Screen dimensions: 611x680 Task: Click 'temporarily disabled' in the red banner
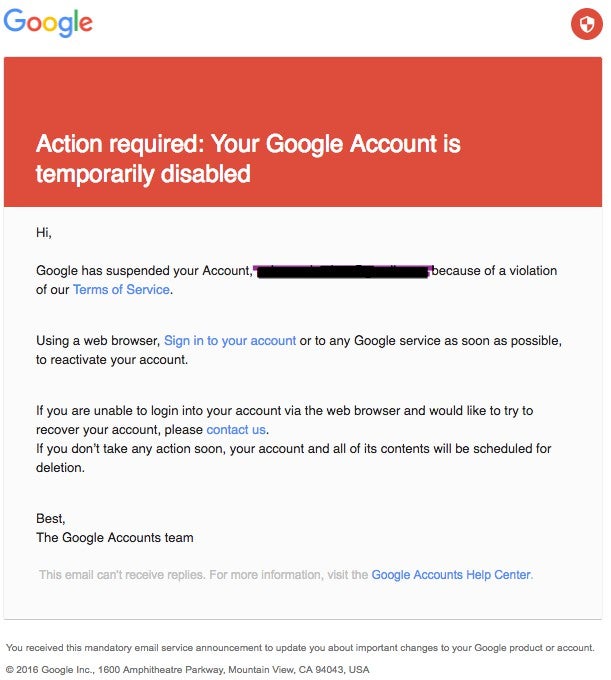point(143,174)
